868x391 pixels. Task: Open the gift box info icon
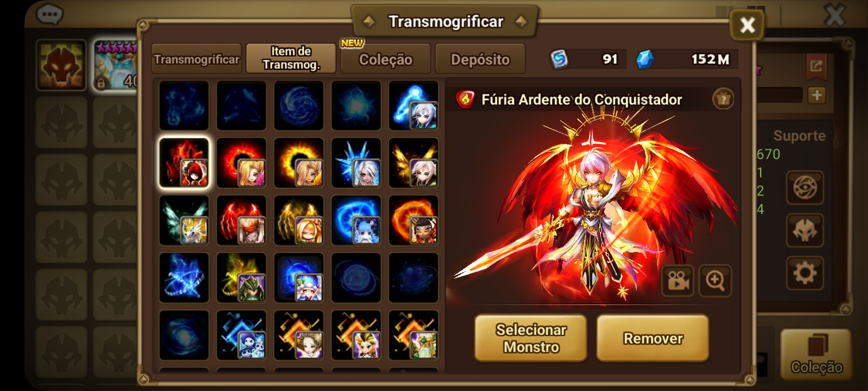pos(723,99)
